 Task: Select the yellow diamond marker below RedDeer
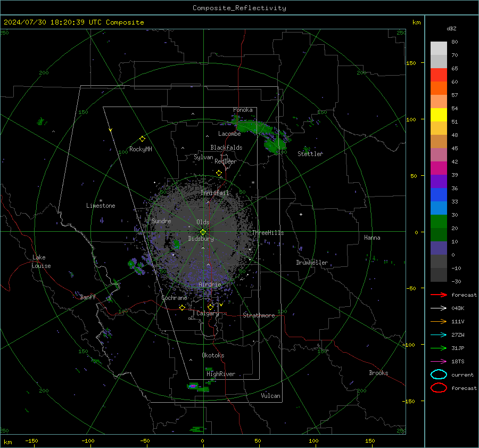pos(219,173)
